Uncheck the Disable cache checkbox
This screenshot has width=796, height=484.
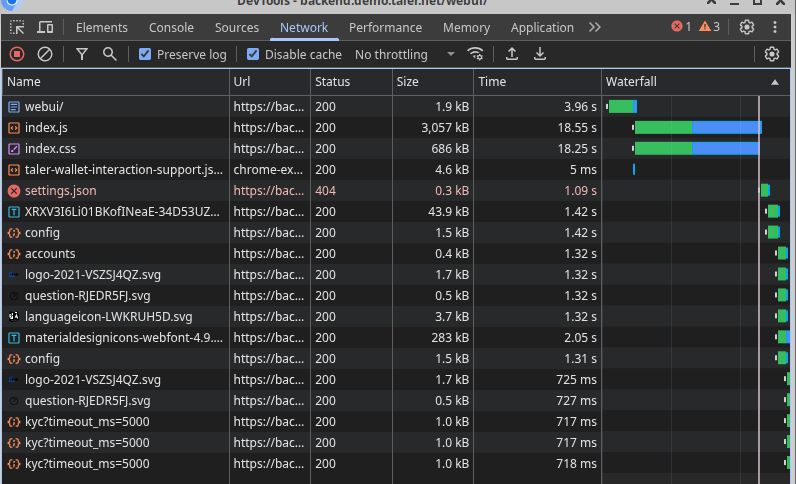[254, 54]
